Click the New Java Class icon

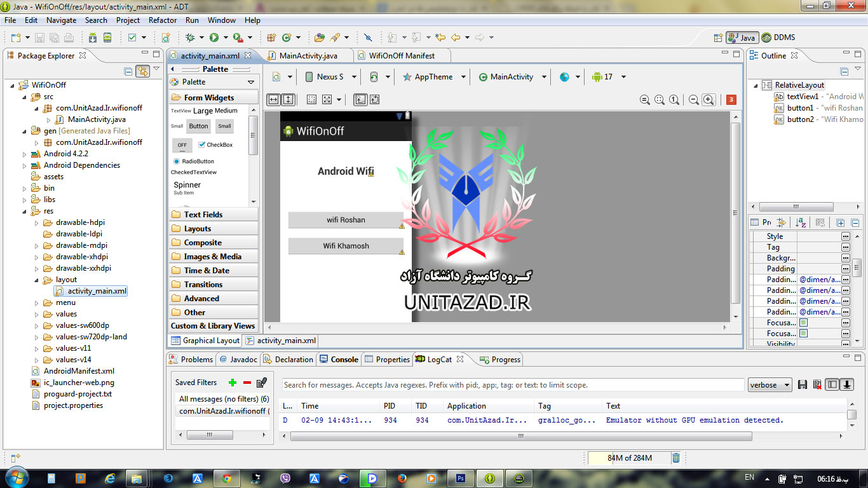[x=287, y=37]
